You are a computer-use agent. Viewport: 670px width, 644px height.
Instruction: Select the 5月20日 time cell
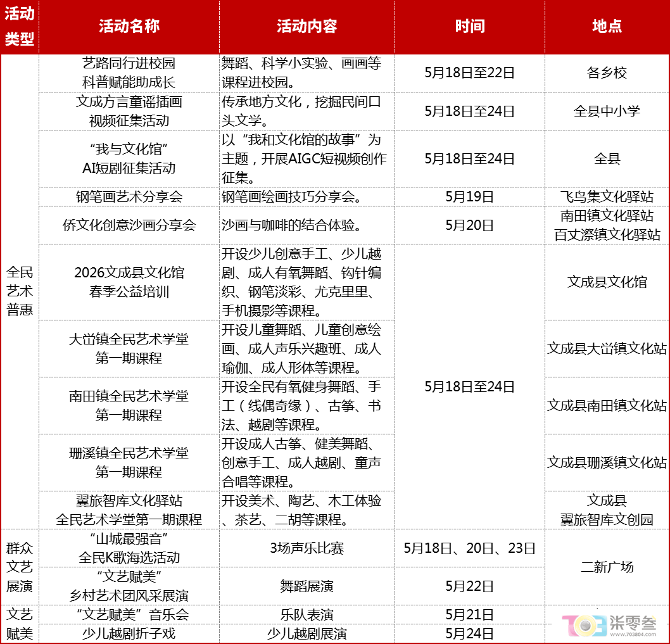(x=470, y=225)
